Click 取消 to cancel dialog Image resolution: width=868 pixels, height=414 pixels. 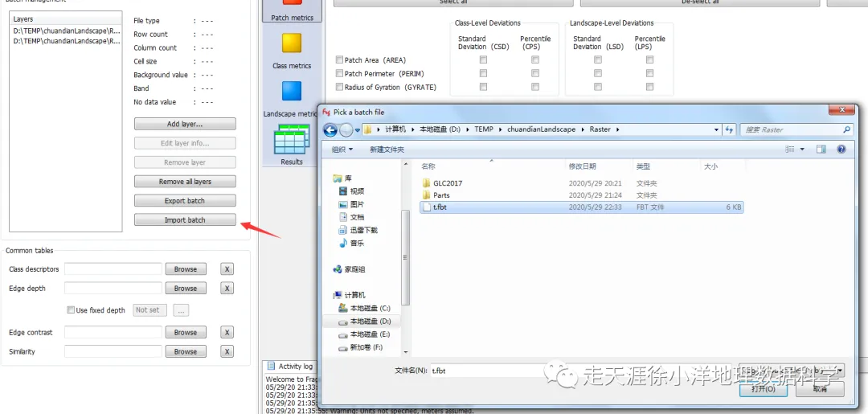coord(819,389)
